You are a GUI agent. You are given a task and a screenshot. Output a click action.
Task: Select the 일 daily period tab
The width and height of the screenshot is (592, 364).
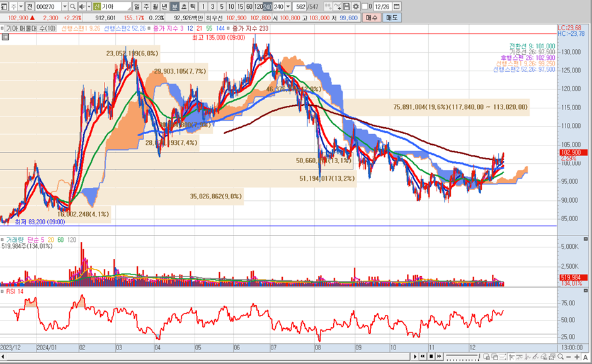click(137, 6)
